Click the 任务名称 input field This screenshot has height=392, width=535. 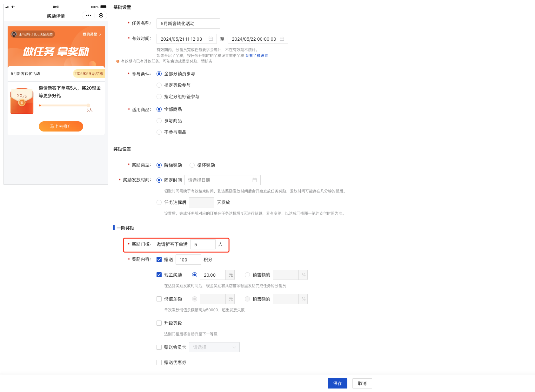click(188, 24)
